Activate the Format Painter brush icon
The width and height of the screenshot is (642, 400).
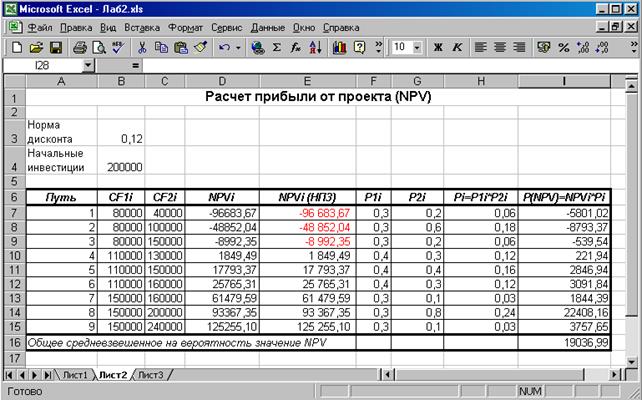point(201,47)
